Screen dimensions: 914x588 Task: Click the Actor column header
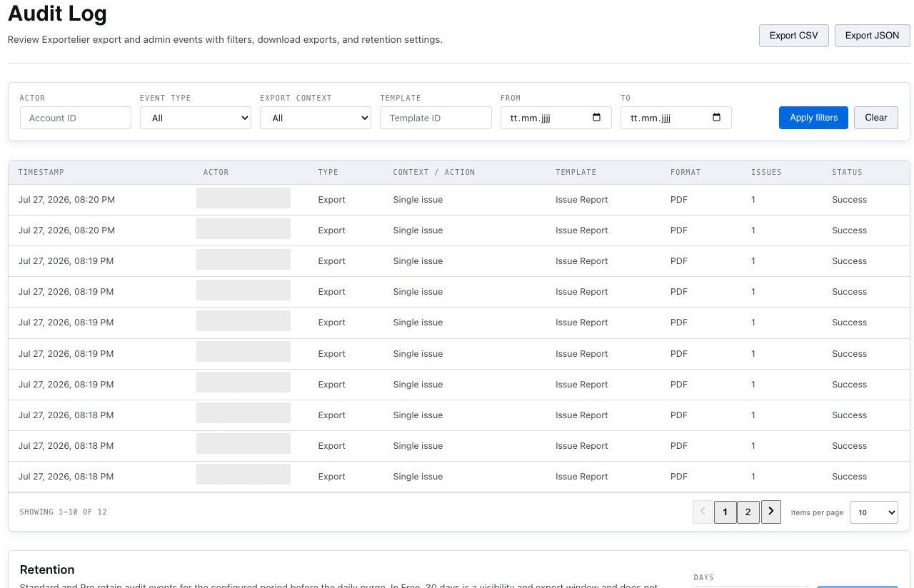(x=216, y=172)
